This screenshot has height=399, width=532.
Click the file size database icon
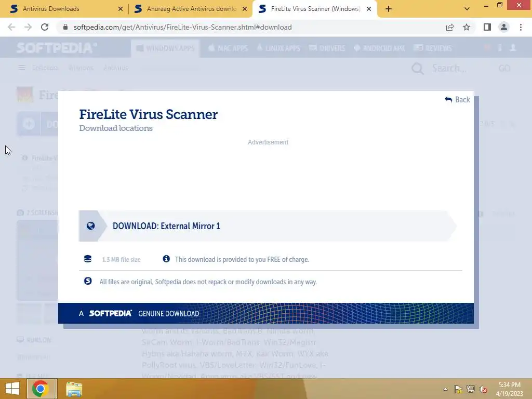pyautogui.click(x=87, y=259)
